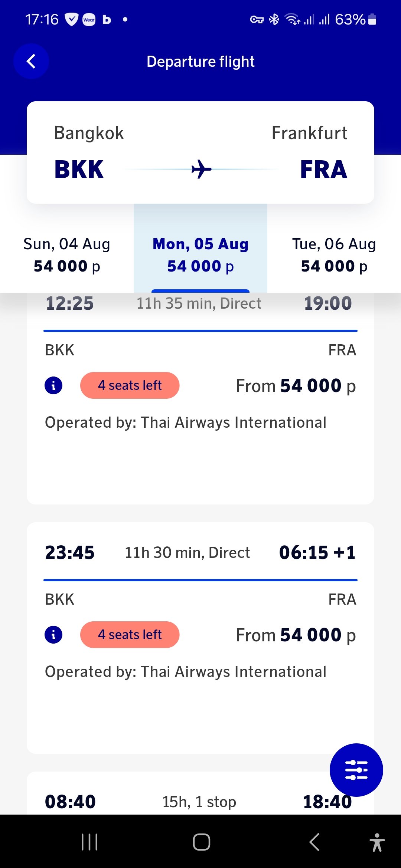
Task: Open the filter options floating button
Action: [356, 770]
